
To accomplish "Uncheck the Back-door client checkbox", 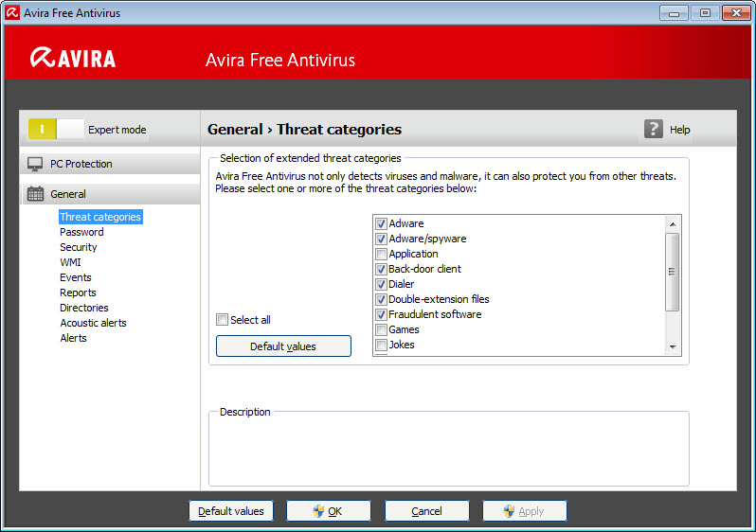I will pos(381,269).
